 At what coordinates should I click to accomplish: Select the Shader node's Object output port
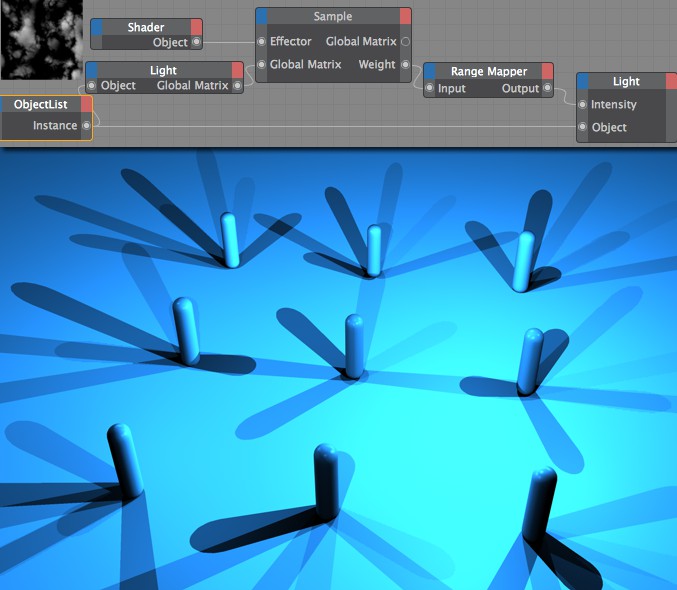pyautogui.click(x=196, y=42)
